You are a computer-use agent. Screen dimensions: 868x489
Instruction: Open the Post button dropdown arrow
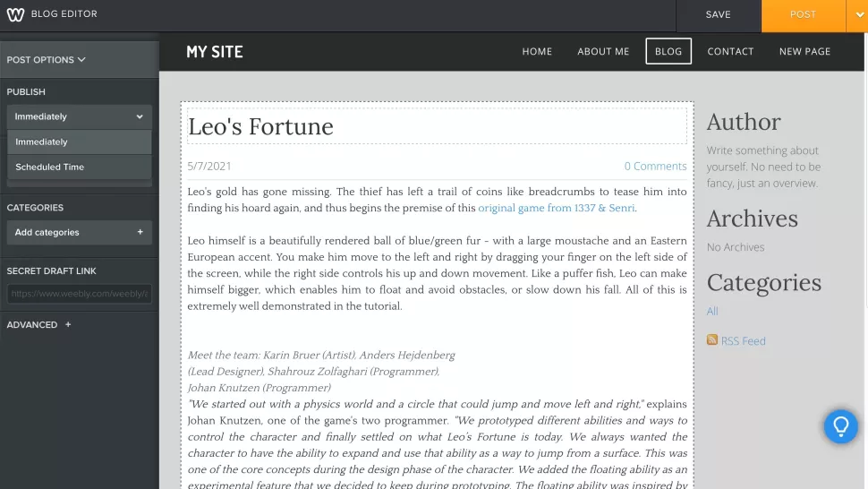click(x=858, y=15)
